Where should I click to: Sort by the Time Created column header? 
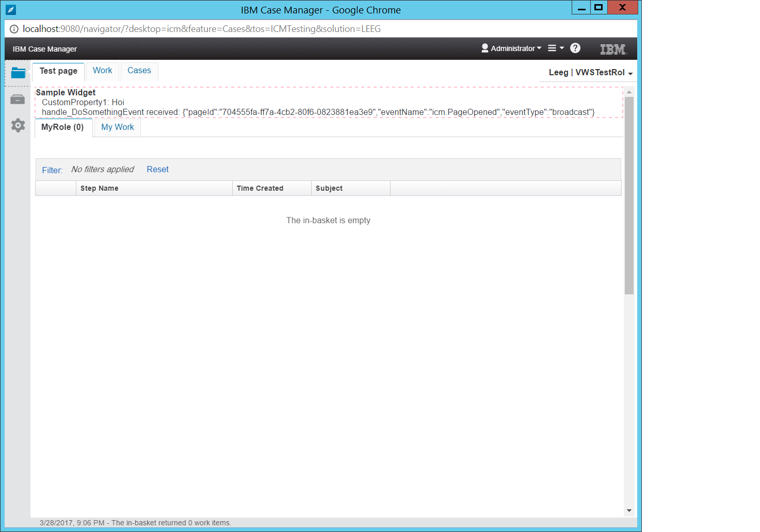point(272,188)
